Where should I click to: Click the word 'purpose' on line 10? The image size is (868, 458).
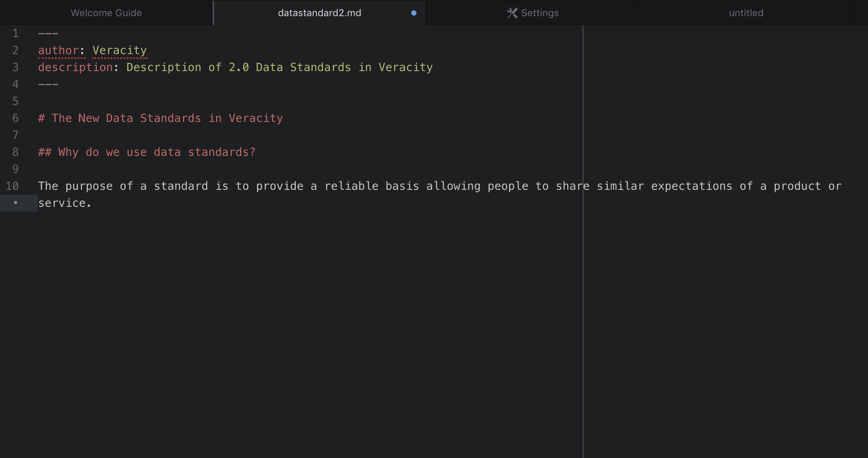point(89,186)
